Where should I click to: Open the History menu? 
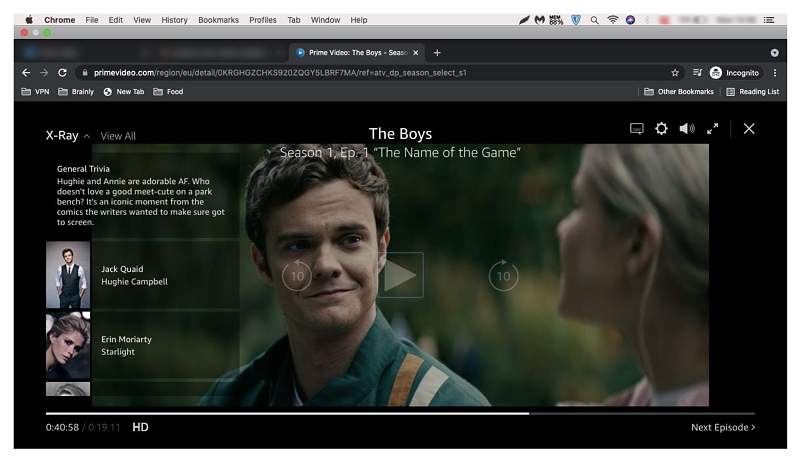pos(174,20)
